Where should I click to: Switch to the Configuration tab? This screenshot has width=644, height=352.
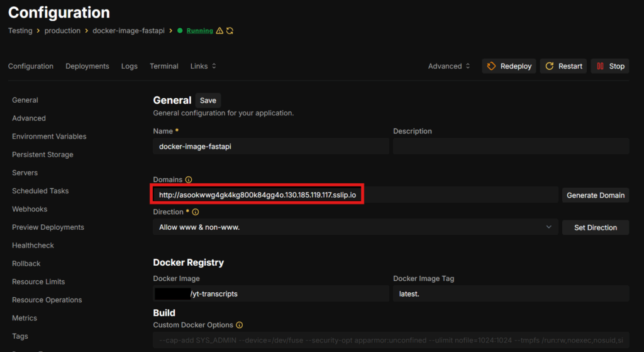tap(31, 66)
